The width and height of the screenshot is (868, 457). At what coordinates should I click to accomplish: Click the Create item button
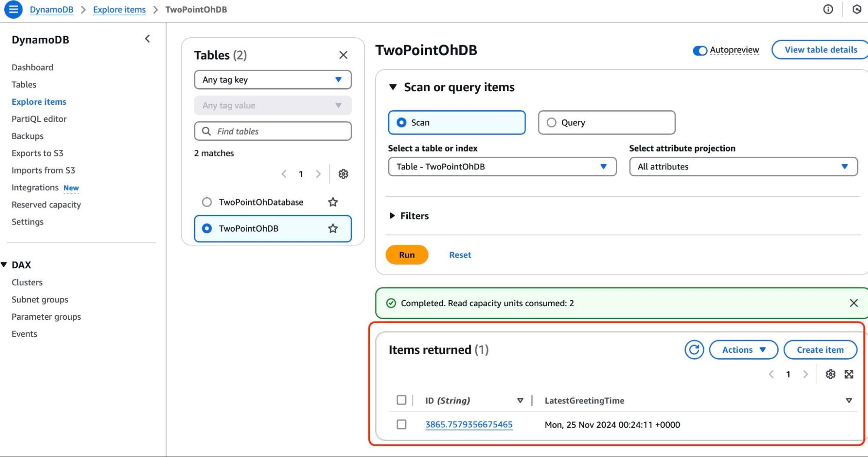[x=820, y=350]
